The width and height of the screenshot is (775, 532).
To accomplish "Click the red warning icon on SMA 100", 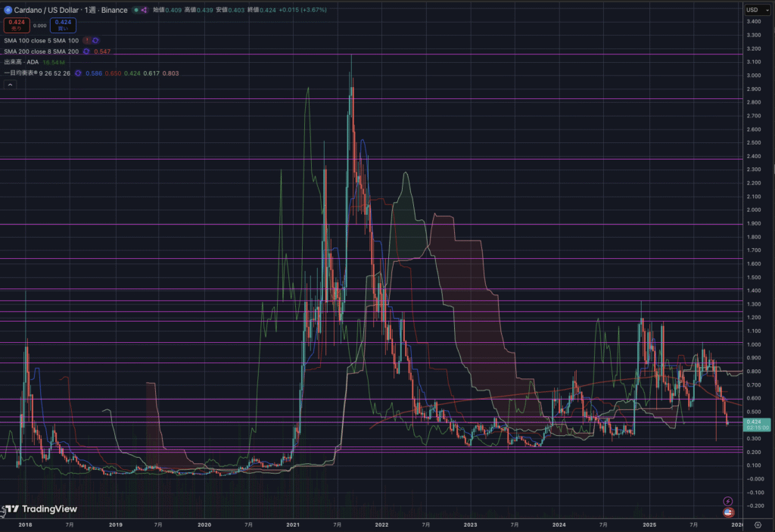I will 87,39.
